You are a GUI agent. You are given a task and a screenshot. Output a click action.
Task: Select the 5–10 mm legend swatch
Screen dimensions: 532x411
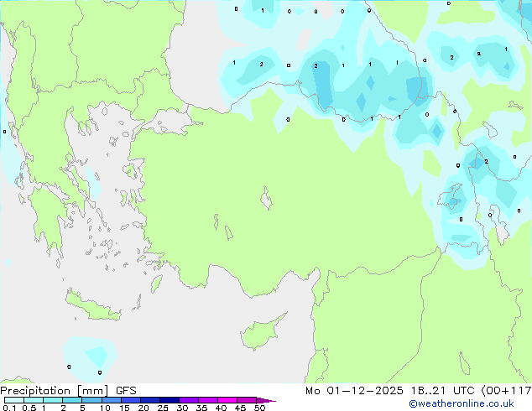pyautogui.click(x=91, y=400)
